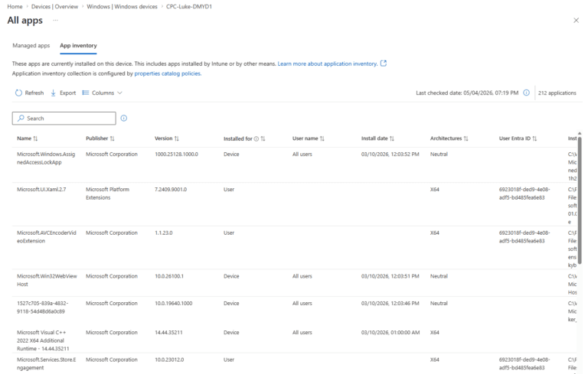Image resolution: width=588 pixels, height=374 pixels.
Task: Sort by User Entra ID column arrows
Action: click(534, 138)
